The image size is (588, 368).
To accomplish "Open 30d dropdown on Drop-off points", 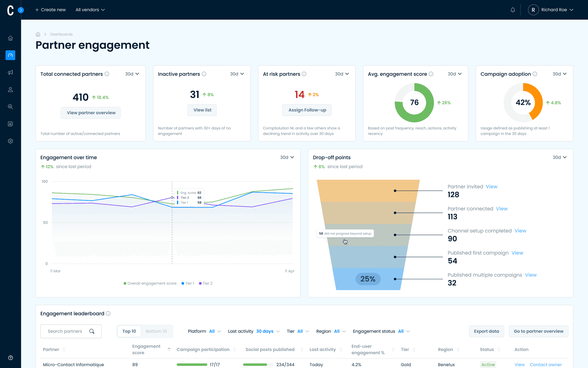I will coord(559,157).
